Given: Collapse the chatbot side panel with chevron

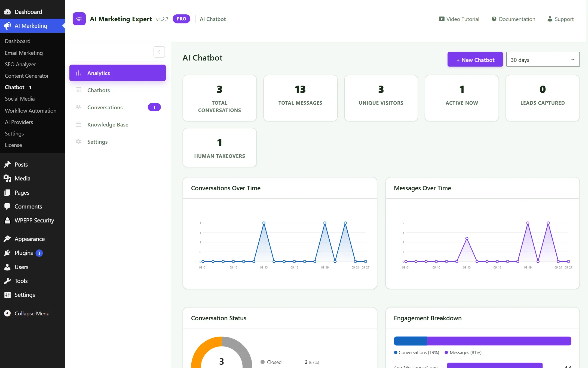Looking at the screenshot, I should click(x=159, y=52).
